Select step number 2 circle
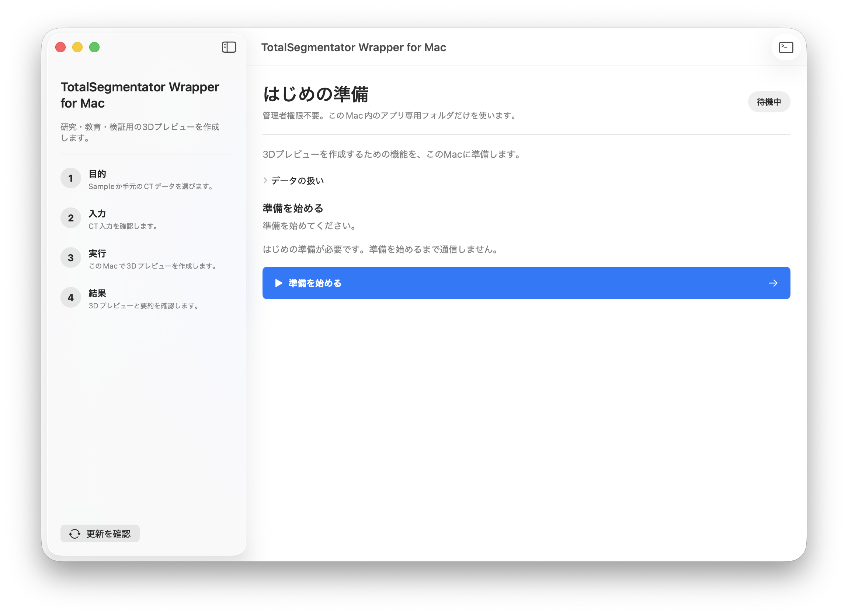848x616 pixels. 71,218
